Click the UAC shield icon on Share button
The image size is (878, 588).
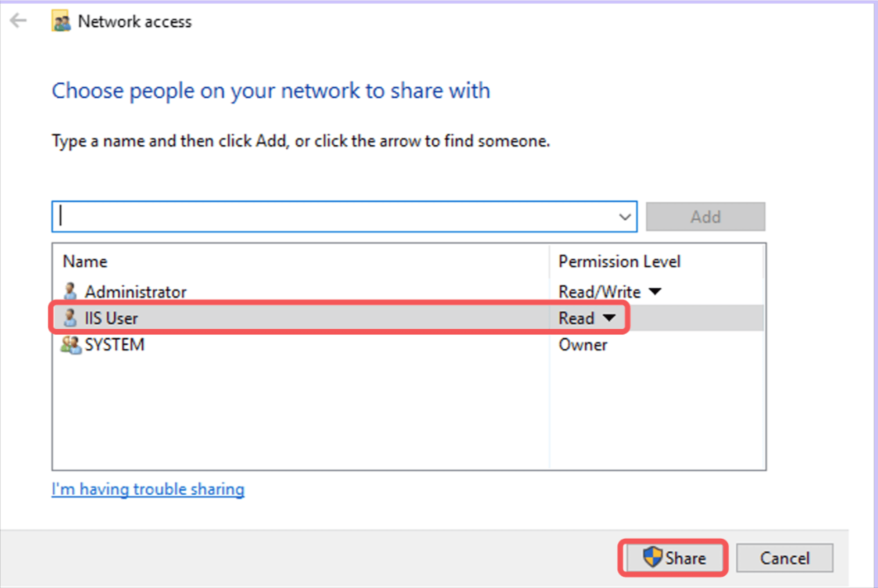tap(653, 558)
